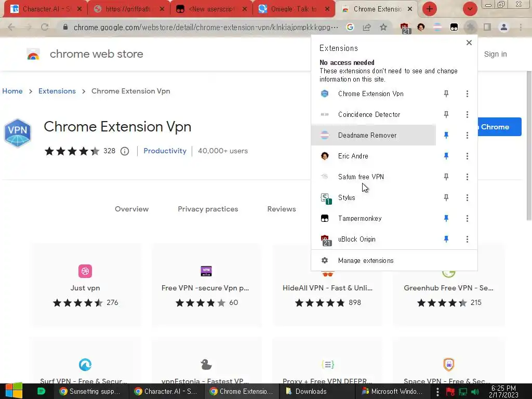Select Chrome Extension Vpn in extensions list
The width and height of the screenshot is (532, 399).
click(374, 94)
